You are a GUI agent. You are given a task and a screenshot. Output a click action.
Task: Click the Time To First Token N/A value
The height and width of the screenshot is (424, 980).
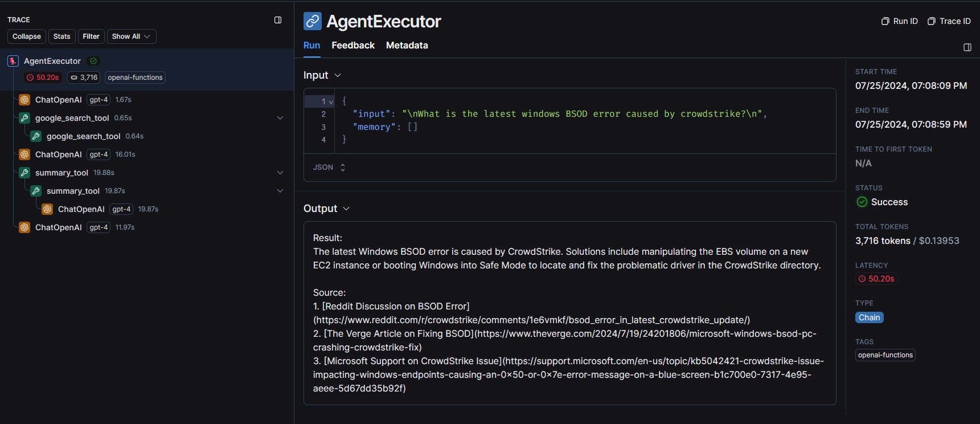[863, 163]
